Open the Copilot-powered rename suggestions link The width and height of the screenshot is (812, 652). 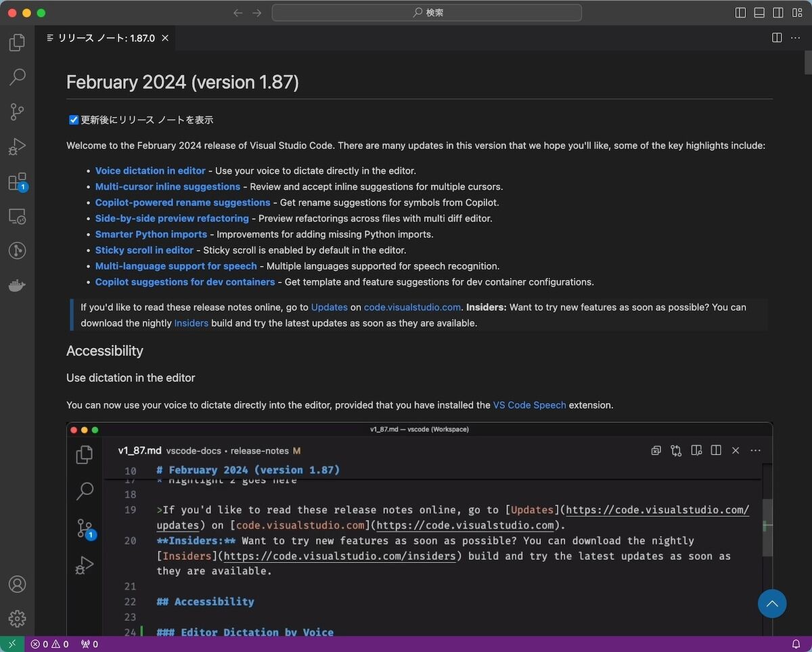(x=183, y=202)
